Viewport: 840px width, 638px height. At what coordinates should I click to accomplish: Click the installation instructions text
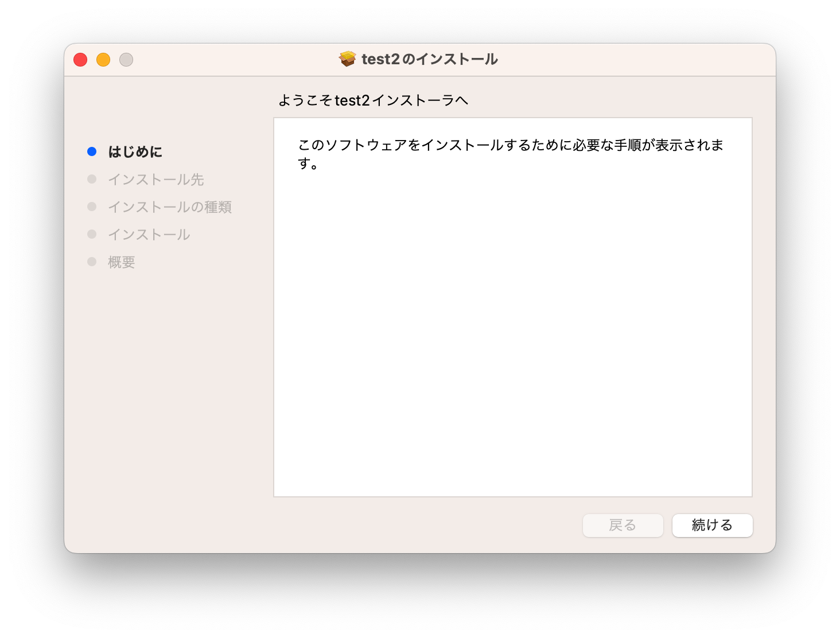(510, 153)
